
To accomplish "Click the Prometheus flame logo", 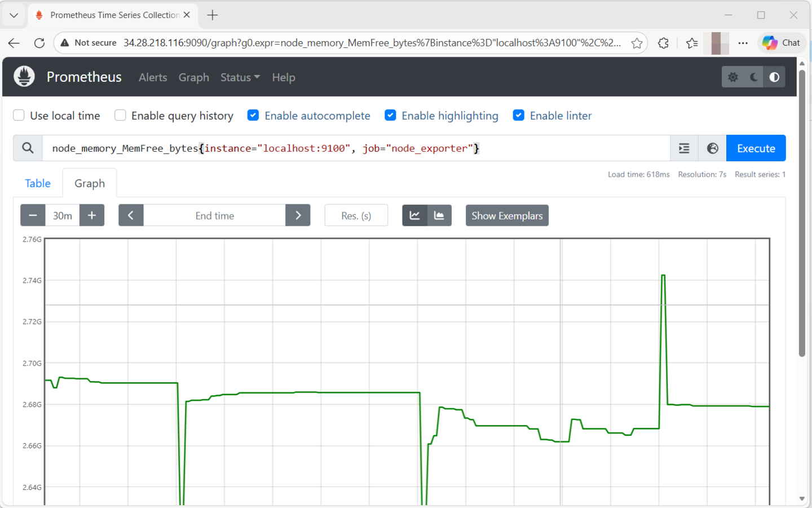I will point(24,76).
